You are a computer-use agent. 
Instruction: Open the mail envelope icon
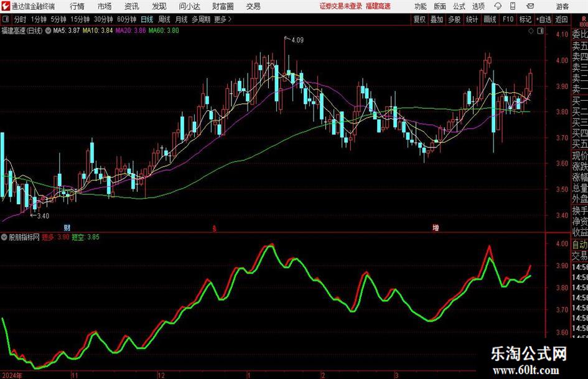pyautogui.click(x=530, y=6)
